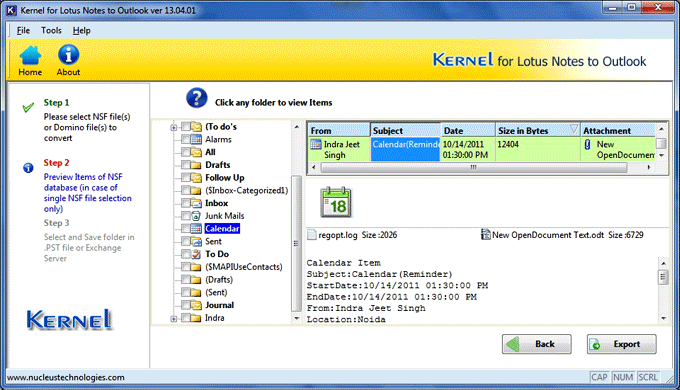Open the Help menu
Viewport: 680px width, 390px height.
(x=82, y=30)
